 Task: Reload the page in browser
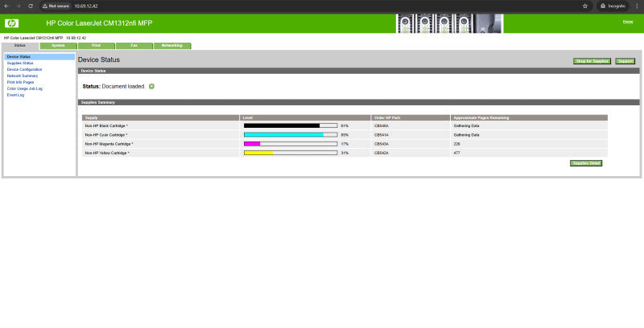tap(31, 6)
